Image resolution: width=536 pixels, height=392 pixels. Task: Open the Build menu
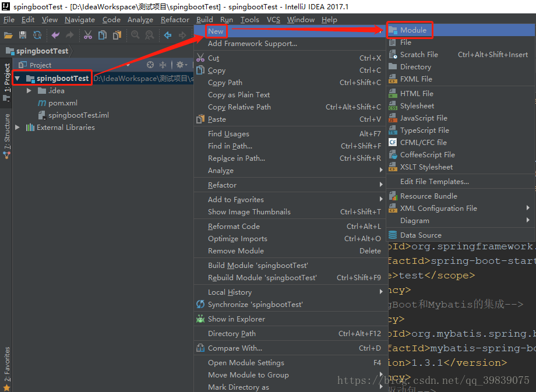point(204,20)
